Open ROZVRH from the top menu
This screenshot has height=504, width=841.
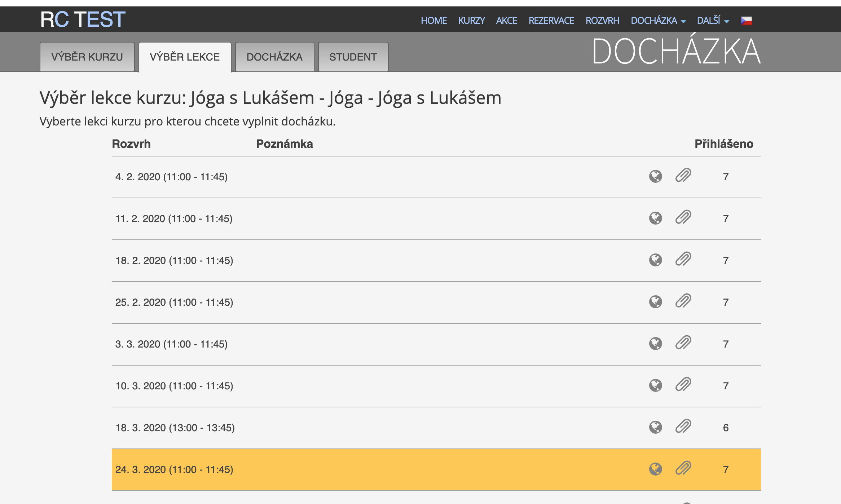602,21
